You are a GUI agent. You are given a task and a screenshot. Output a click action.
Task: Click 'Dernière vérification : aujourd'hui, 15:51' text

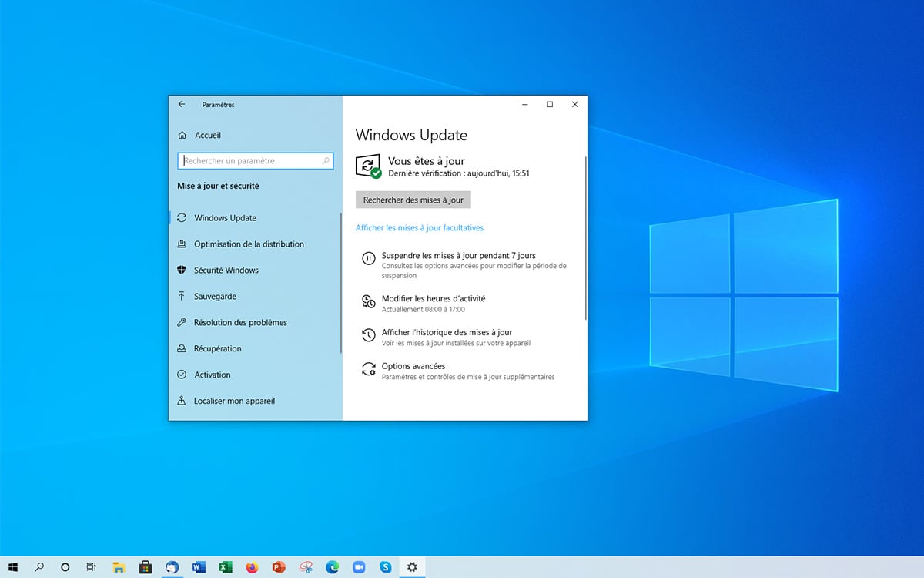[x=459, y=173]
